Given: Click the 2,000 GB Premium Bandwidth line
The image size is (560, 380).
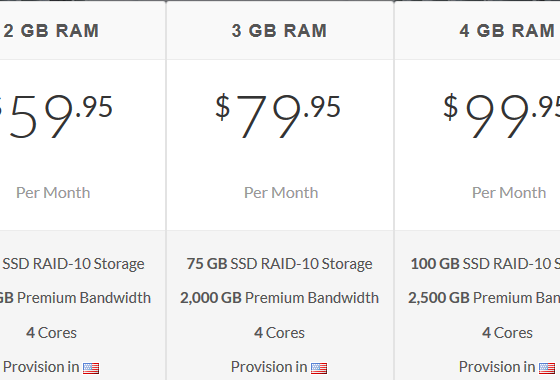Looking at the screenshot, I should [x=279, y=298].
